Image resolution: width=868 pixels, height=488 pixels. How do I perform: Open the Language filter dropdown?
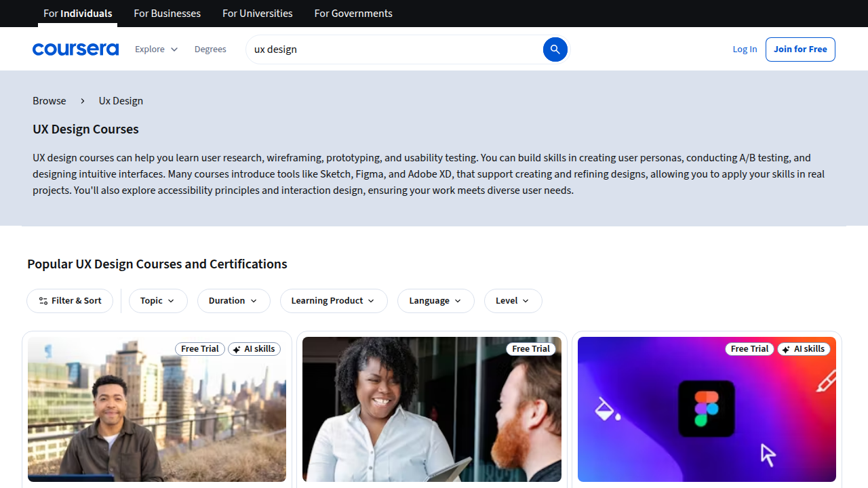[x=435, y=300]
